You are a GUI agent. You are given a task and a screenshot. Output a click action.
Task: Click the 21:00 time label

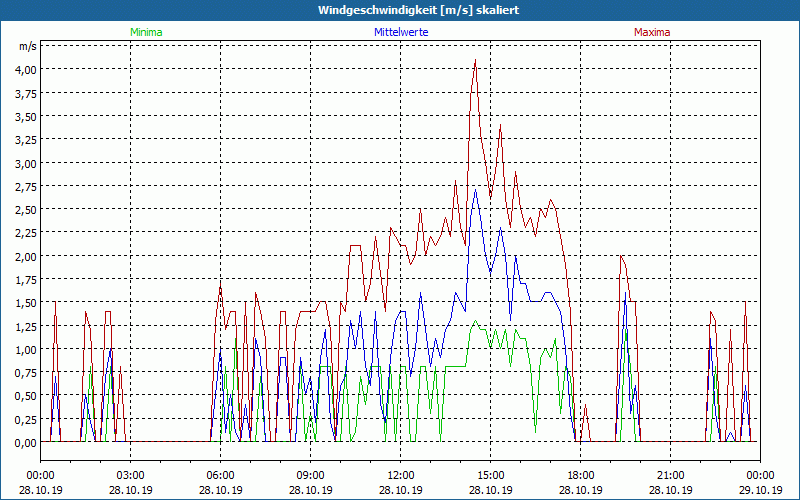click(670, 476)
